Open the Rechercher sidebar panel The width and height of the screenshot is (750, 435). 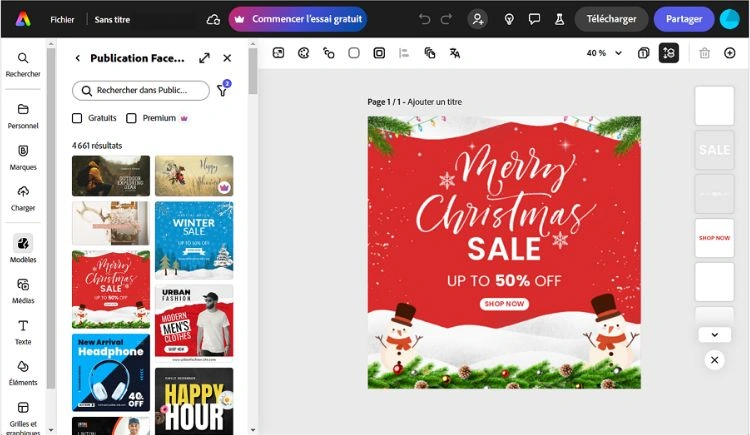point(23,65)
